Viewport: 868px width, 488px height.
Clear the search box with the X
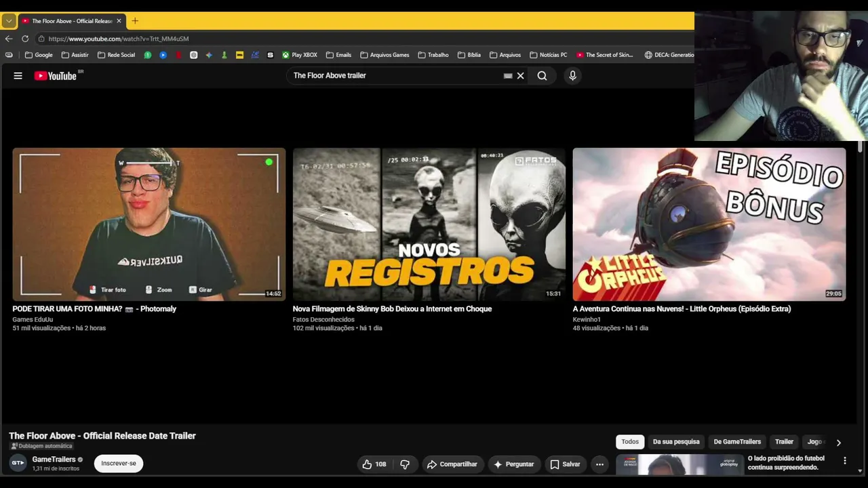[x=521, y=76]
